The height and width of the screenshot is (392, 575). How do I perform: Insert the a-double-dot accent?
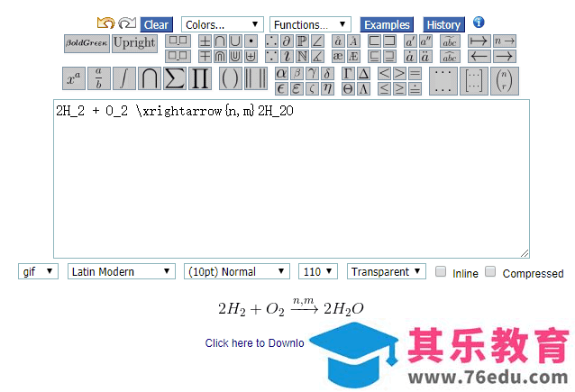(x=425, y=56)
